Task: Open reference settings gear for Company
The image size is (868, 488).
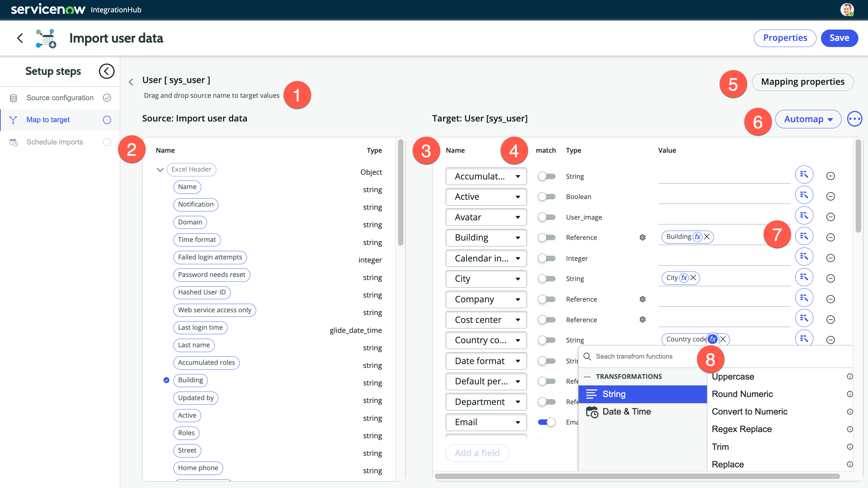Action: (x=643, y=299)
